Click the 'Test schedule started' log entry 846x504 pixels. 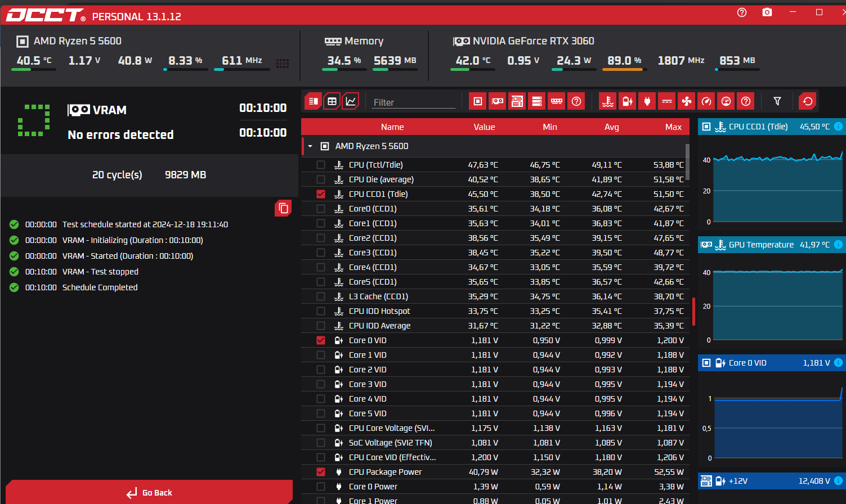pos(145,224)
